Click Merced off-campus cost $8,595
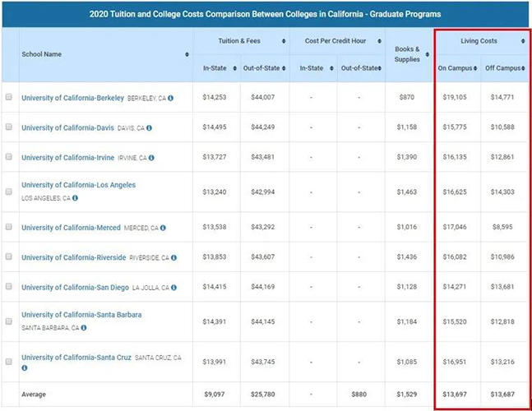 tap(502, 227)
